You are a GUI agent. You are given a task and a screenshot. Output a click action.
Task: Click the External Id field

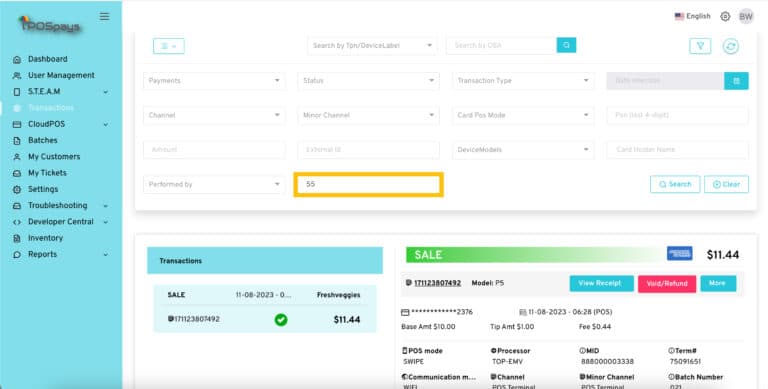tap(368, 150)
